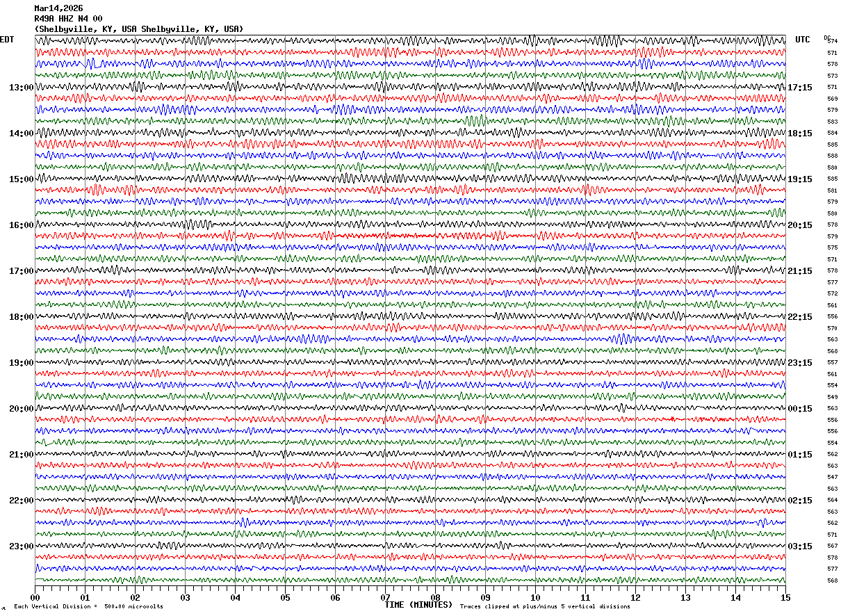Click the "00:15" UTC time label
The width and height of the screenshot is (841, 616).
800,409
